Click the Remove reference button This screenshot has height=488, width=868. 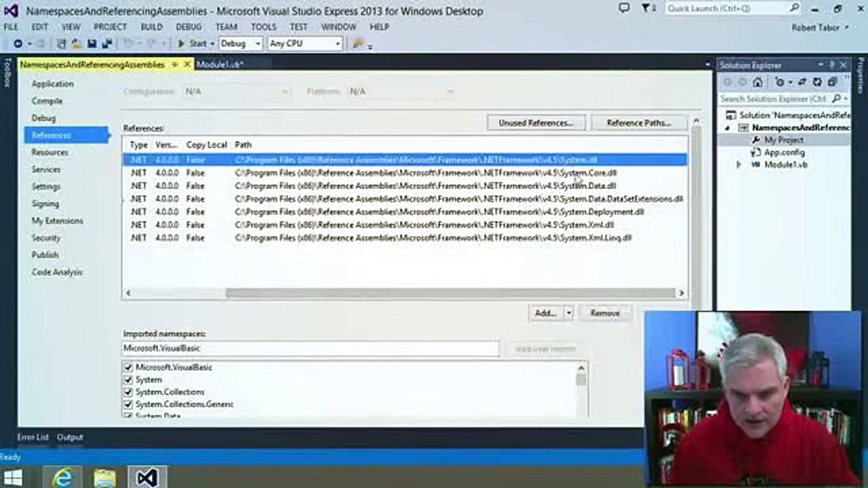[605, 313]
